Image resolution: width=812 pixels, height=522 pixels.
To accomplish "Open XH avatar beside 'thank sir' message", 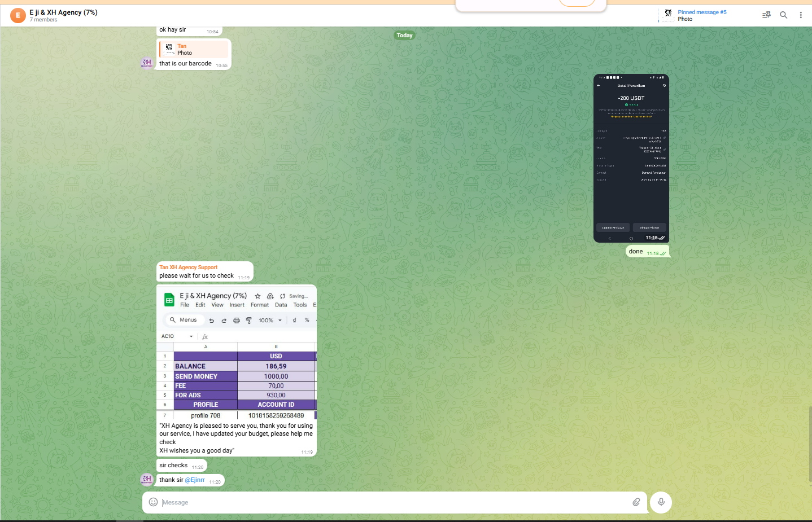I will 147,480.
